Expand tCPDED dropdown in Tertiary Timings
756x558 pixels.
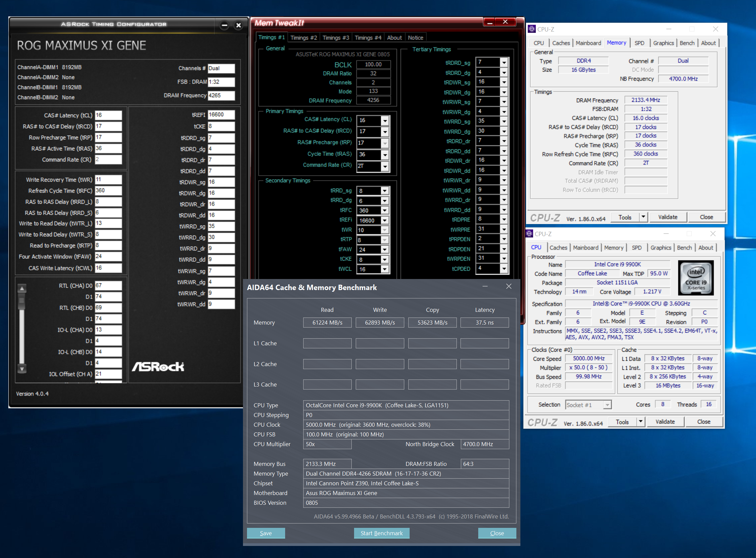(x=504, y=269)
